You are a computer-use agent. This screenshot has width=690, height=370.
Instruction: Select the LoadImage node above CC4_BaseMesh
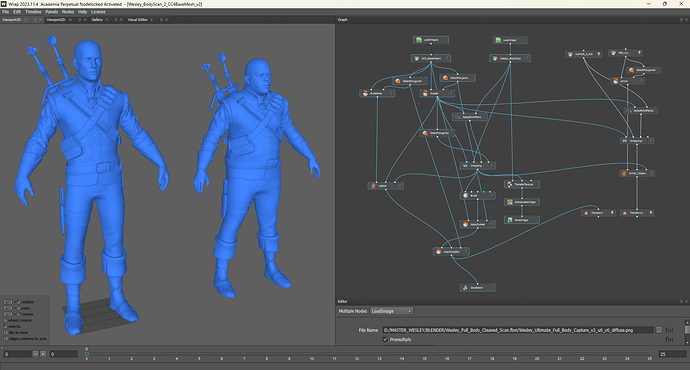[x=431, y=40]
